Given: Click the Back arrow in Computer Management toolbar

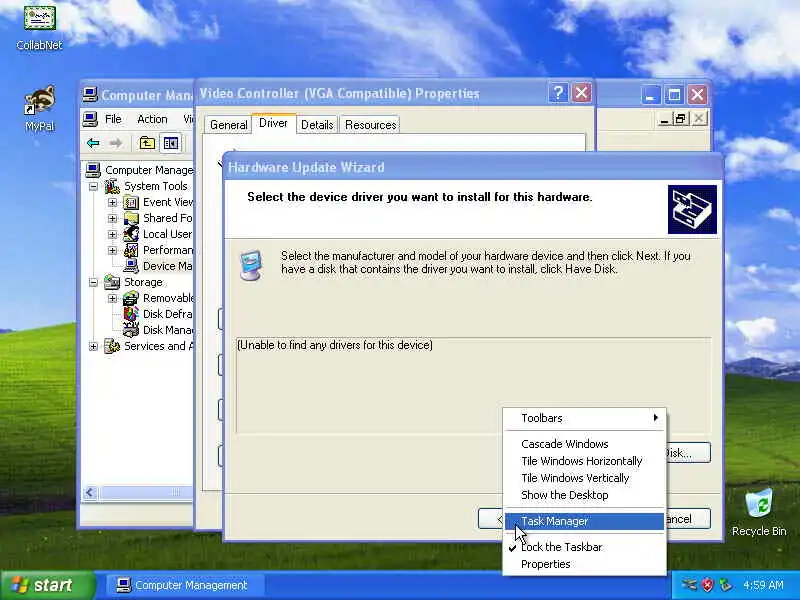Looking at the screenshot, I should pyautogui.click(x=93, y=143).
